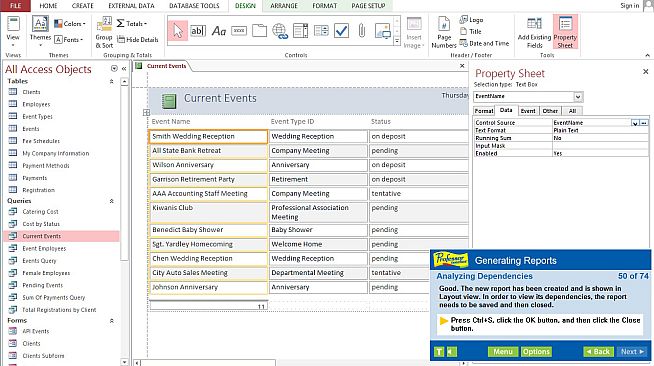Click the Back button in tutorial panel
654x366 pixels.
pos(599,352)
